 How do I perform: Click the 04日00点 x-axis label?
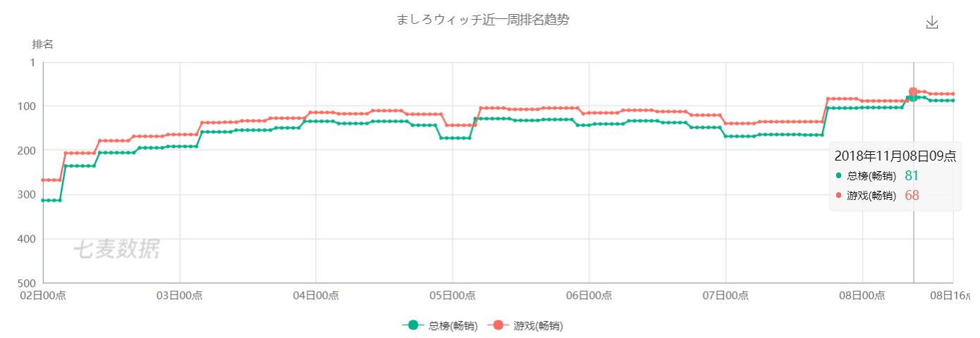316,296
